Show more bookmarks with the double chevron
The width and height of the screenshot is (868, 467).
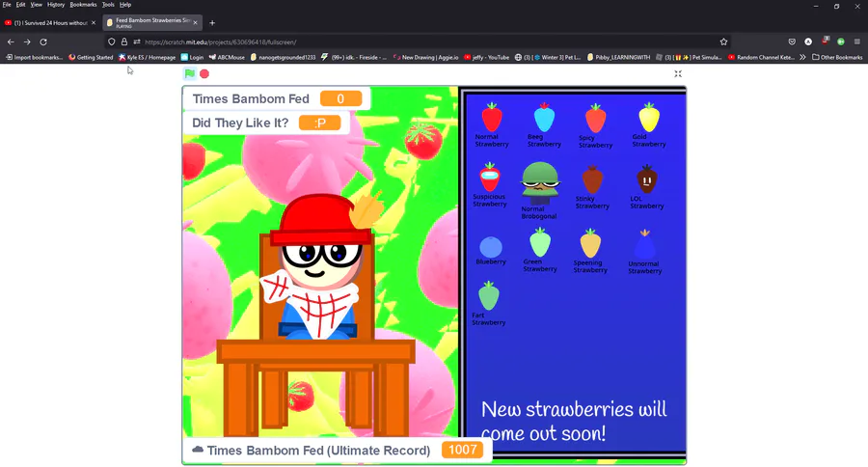point(802,57)
